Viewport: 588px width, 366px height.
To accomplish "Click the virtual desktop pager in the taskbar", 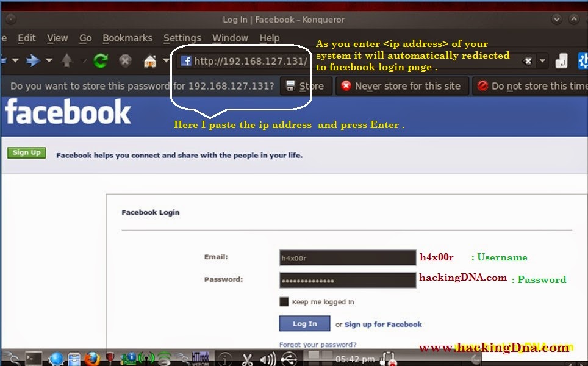I will (320, 357).
